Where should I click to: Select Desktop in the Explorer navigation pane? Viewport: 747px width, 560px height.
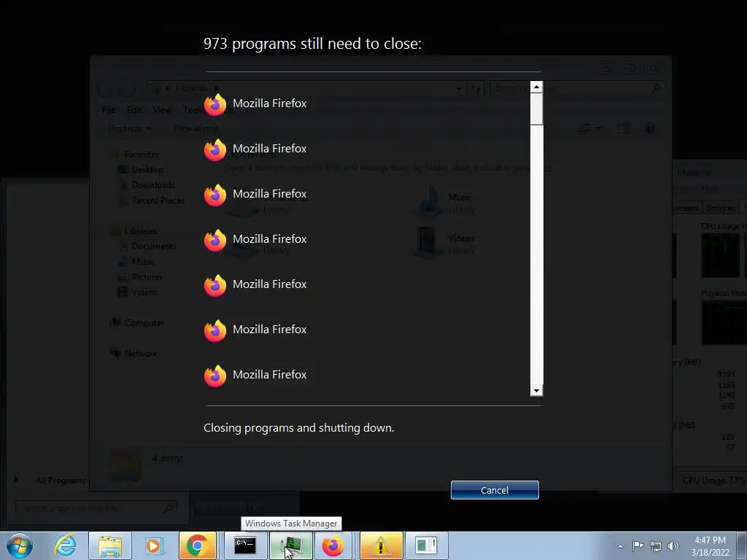tap(147, 169)
